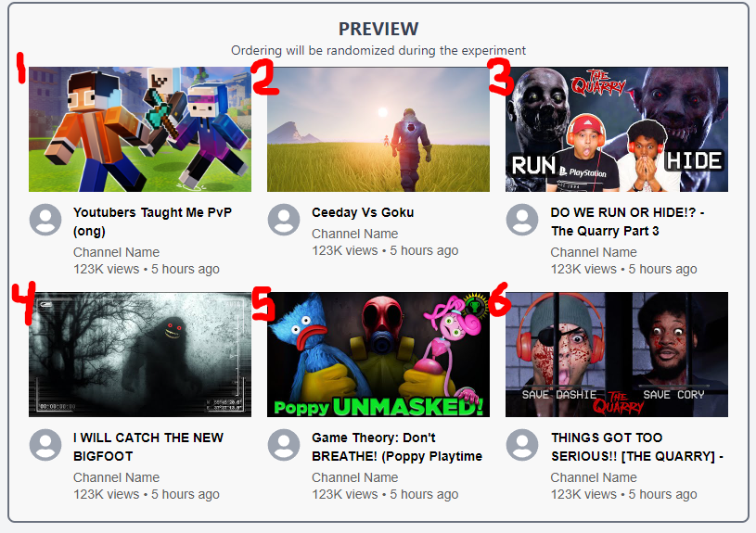Click channel avatar beside I WILL CATCH THE NEW BIGFOOT

(45, 444)
